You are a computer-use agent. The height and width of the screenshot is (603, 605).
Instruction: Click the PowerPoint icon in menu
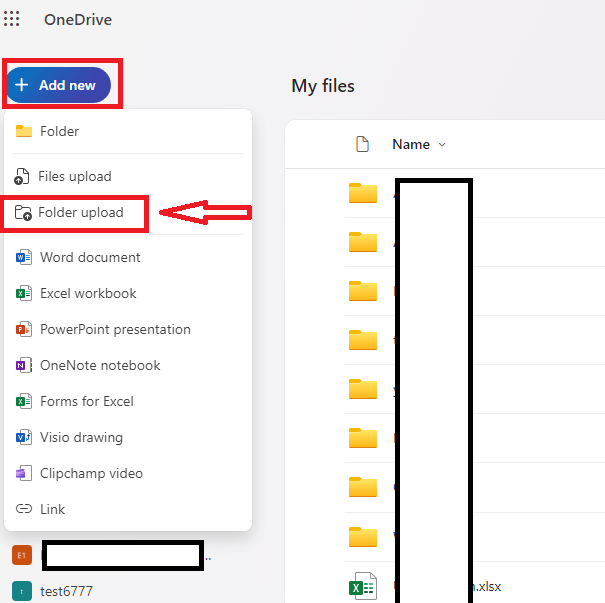[24, 329]
